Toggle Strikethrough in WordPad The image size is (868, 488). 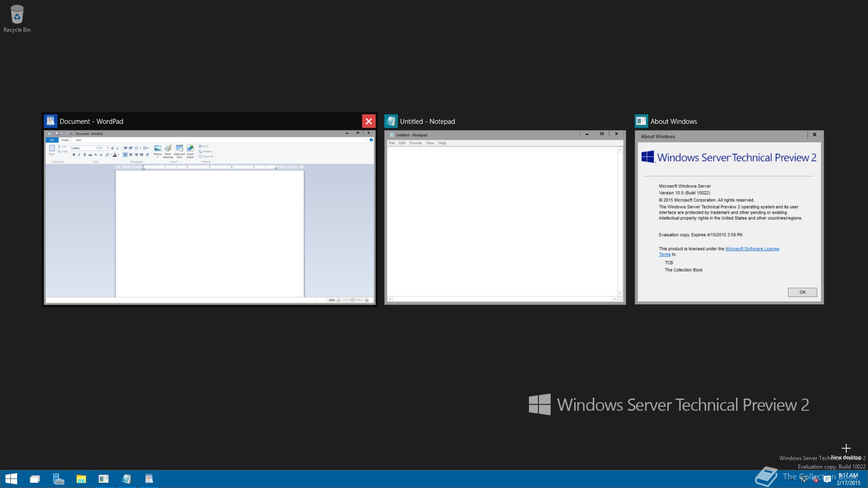(90, 155)
